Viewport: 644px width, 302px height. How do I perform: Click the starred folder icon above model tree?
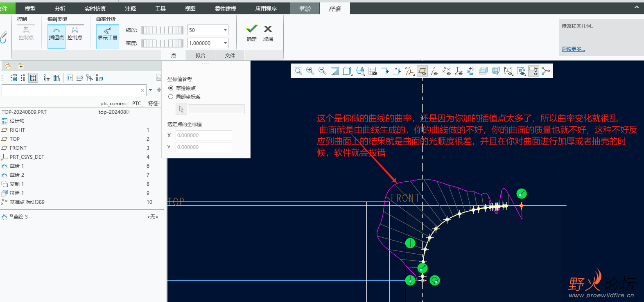[x=21, y=66]
